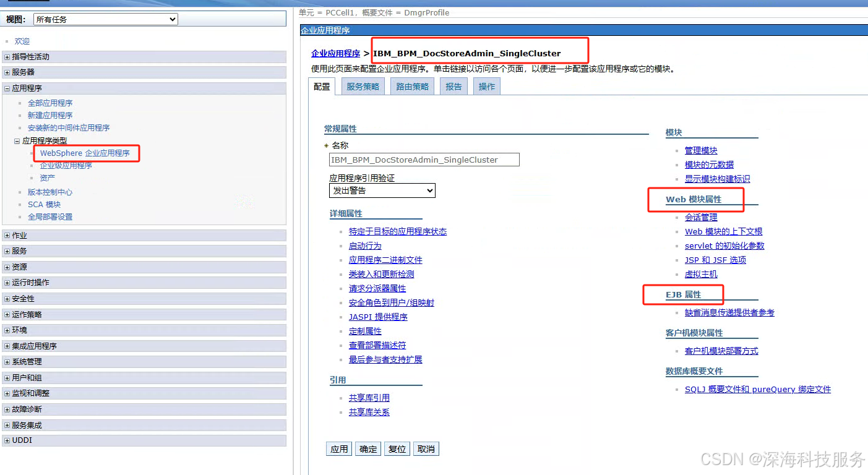Expand the 故障诊断 section

7,409
